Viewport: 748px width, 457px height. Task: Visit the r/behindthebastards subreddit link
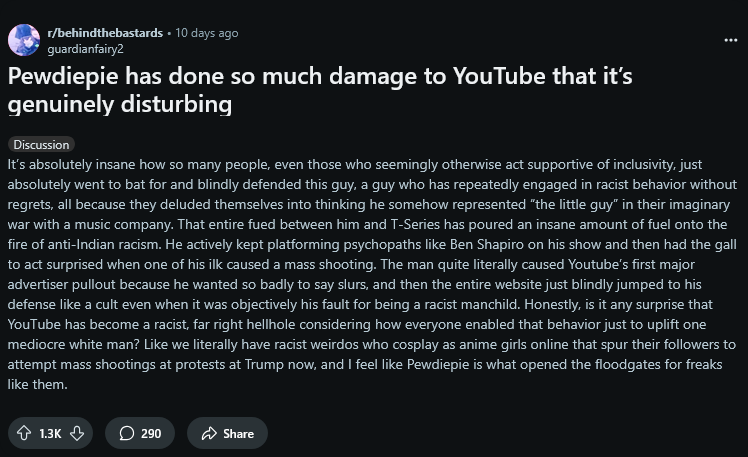tap(105, 33)
